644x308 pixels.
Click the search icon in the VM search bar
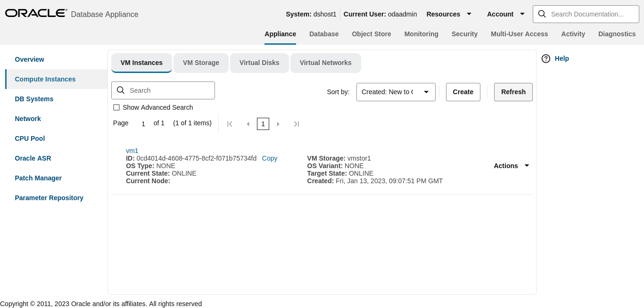[x=121, y=90]
